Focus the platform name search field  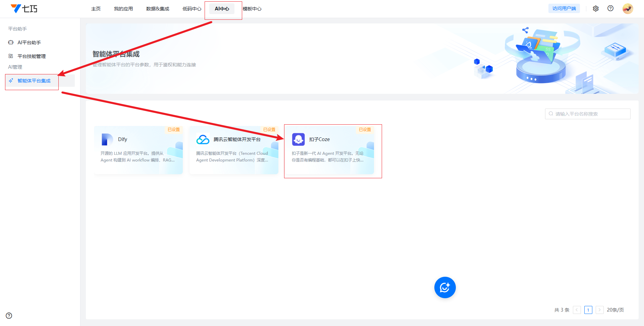(x=590, y=114)
